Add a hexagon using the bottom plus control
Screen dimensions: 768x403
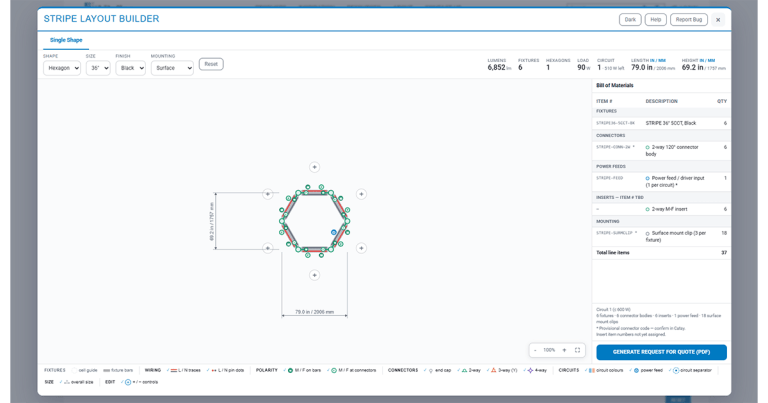[314, 275]
